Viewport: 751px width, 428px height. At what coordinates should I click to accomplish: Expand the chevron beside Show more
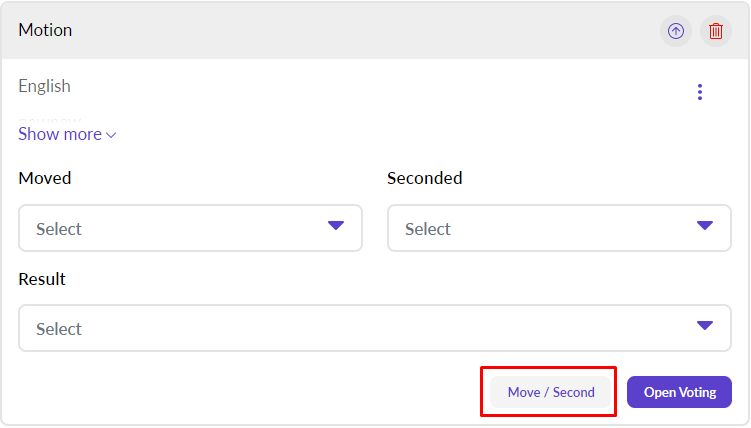click(111, 135)
